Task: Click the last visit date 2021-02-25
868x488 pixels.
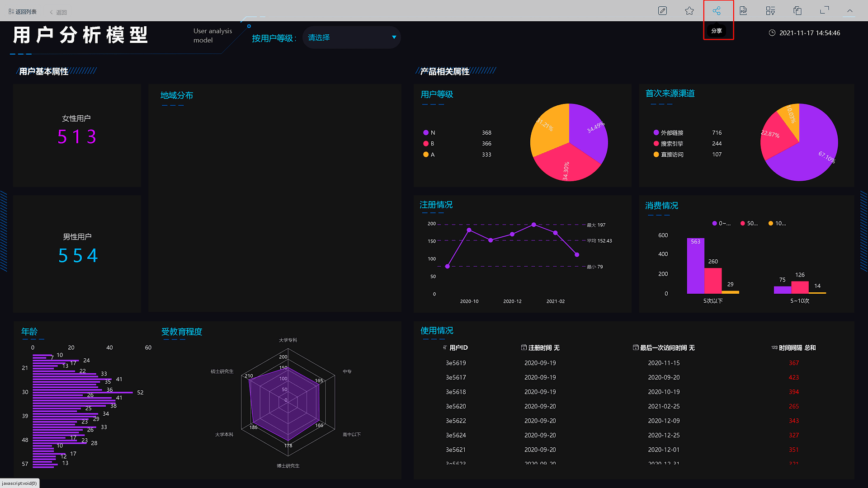Action: (x=664, y=406)
